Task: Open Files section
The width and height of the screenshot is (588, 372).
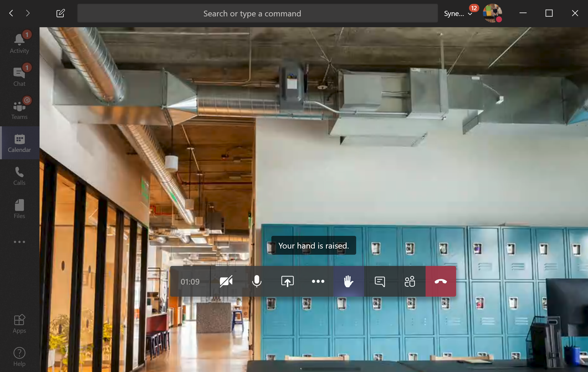Action: coord(19,209)
